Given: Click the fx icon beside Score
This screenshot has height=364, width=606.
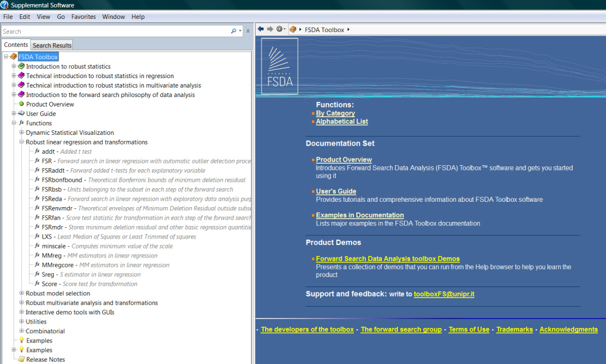Looking at the screenshot, I should [37, 284].
